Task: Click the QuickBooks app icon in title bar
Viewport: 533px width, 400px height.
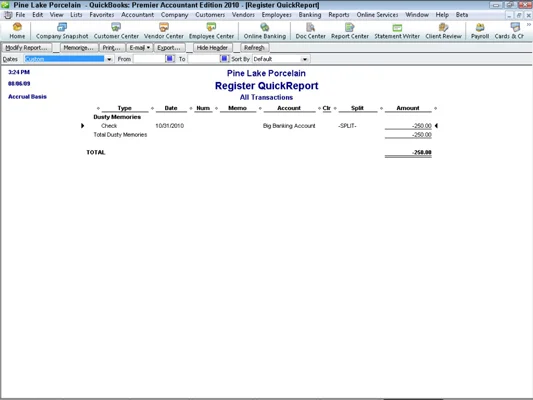Action: 5,5
